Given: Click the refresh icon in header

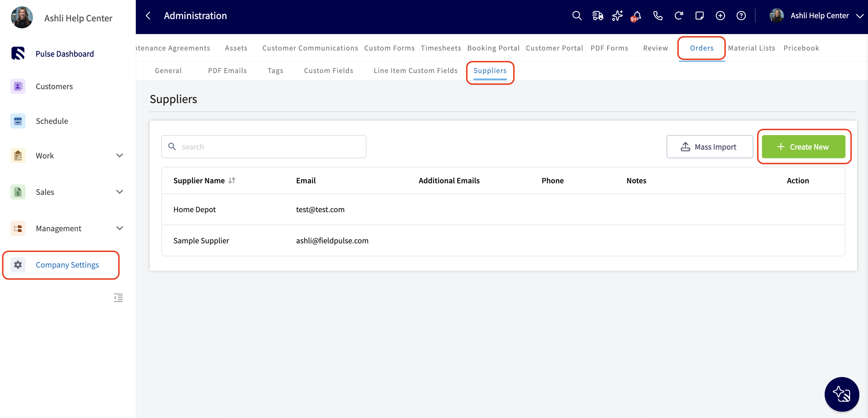Looking at the screenshot, I should [x=679, y=16].
